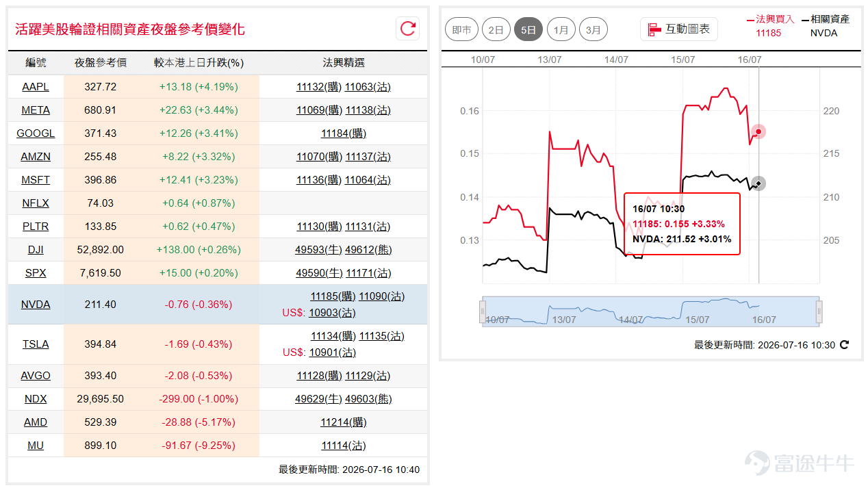Grab the right handle of range navigator

click(x=819, y=312)
